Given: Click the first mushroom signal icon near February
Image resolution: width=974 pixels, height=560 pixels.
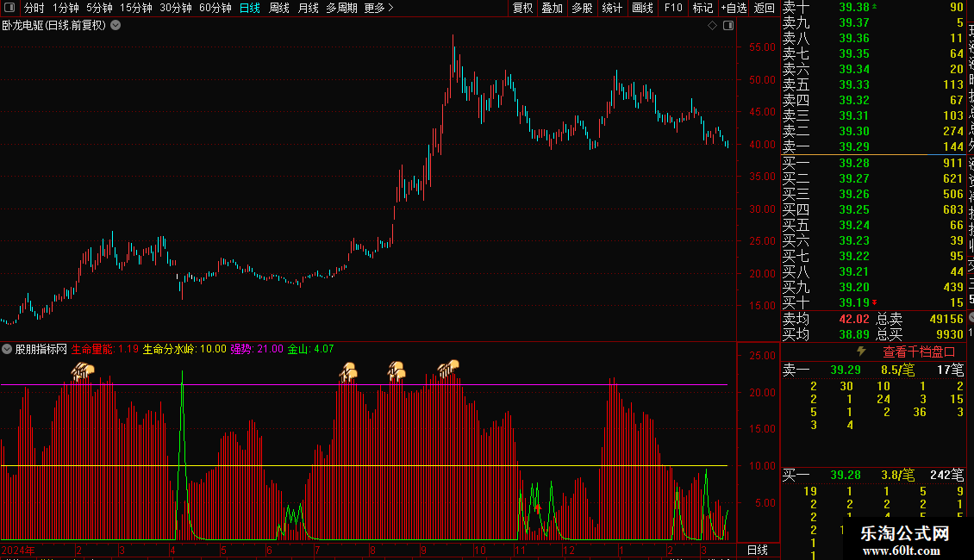Looking at the screenshot, I should pos(83,371).
